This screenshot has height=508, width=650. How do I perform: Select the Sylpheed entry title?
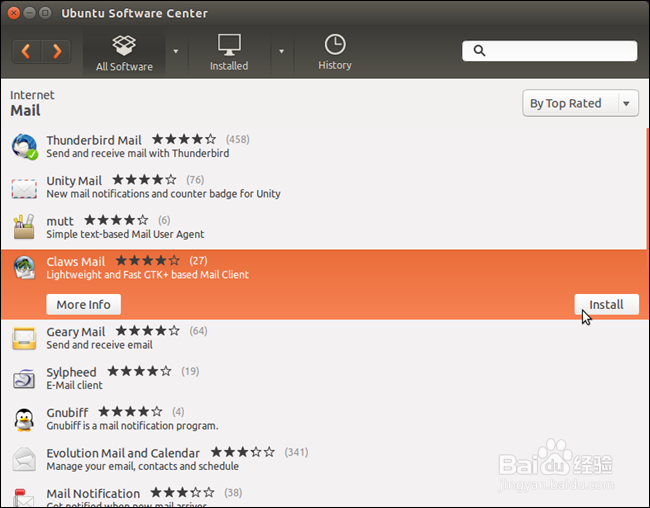[71, 372]
